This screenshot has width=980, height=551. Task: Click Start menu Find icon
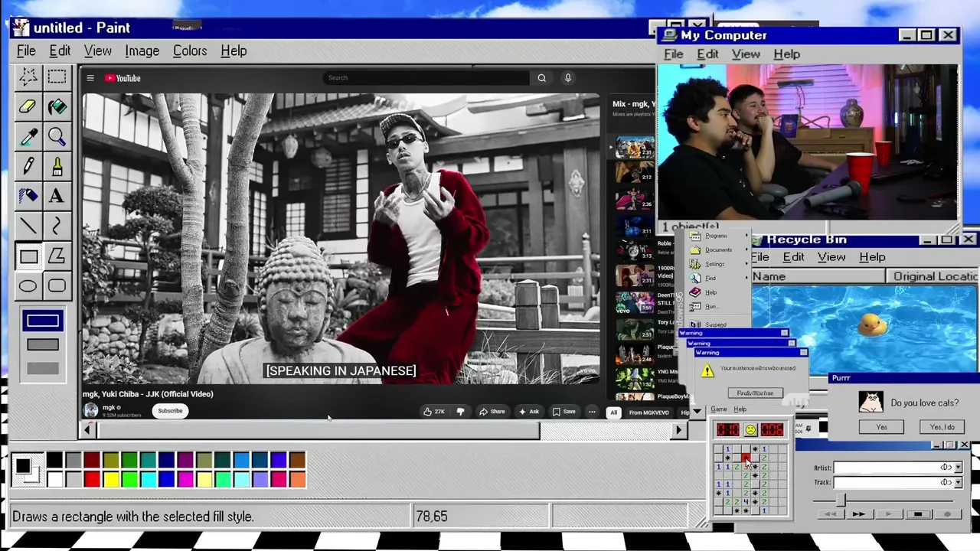coord(695,279)
